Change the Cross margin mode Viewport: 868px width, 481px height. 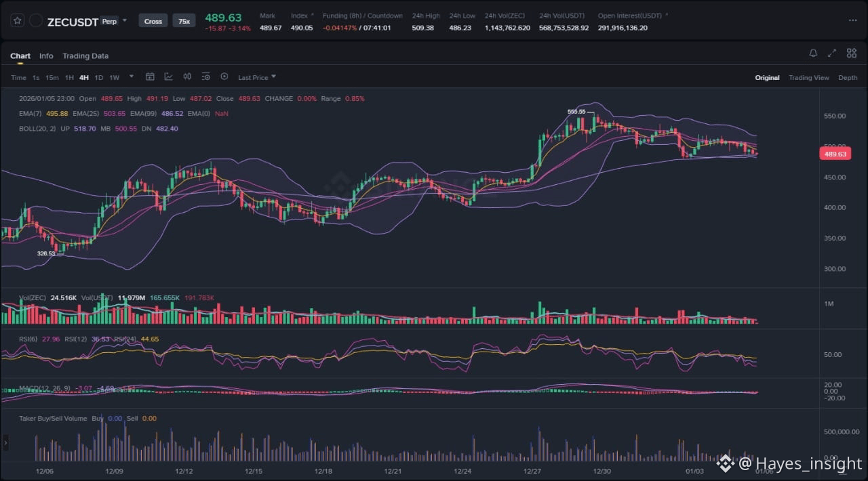click(153, 21)
